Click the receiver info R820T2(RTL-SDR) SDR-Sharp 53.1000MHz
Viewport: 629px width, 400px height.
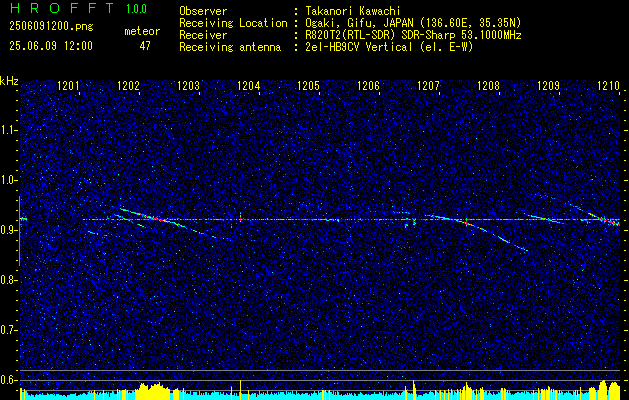[413, 35]
